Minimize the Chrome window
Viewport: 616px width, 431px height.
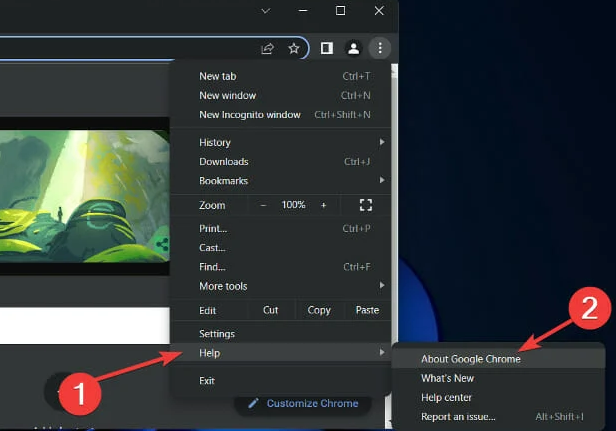(x=303, y=11)
